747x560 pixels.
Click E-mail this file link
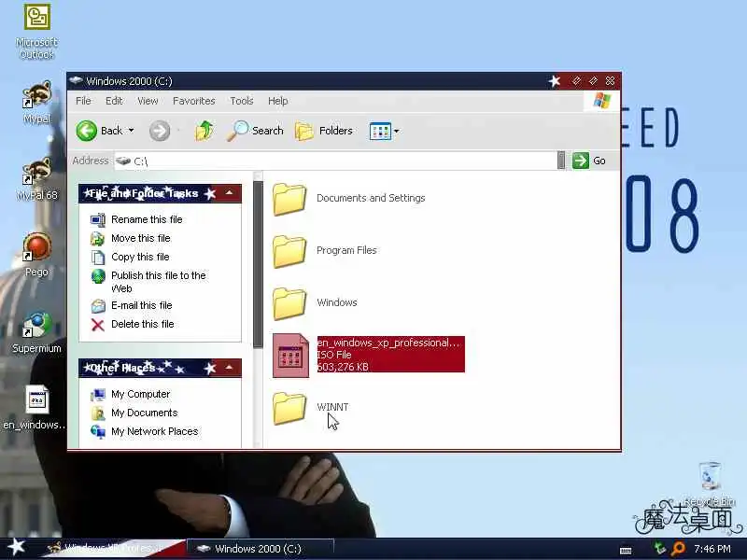(142, 305)
